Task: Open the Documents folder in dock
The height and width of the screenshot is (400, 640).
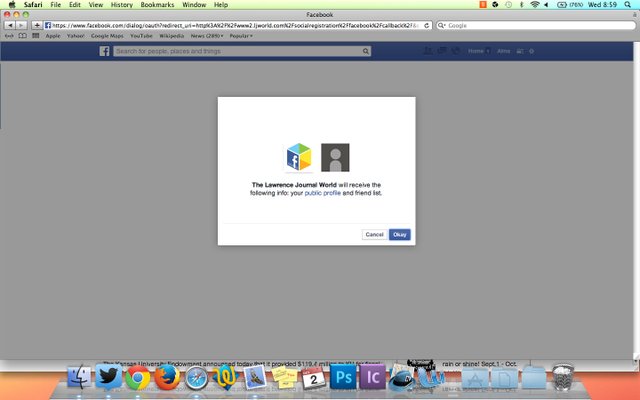Action: tap(504, 378)
